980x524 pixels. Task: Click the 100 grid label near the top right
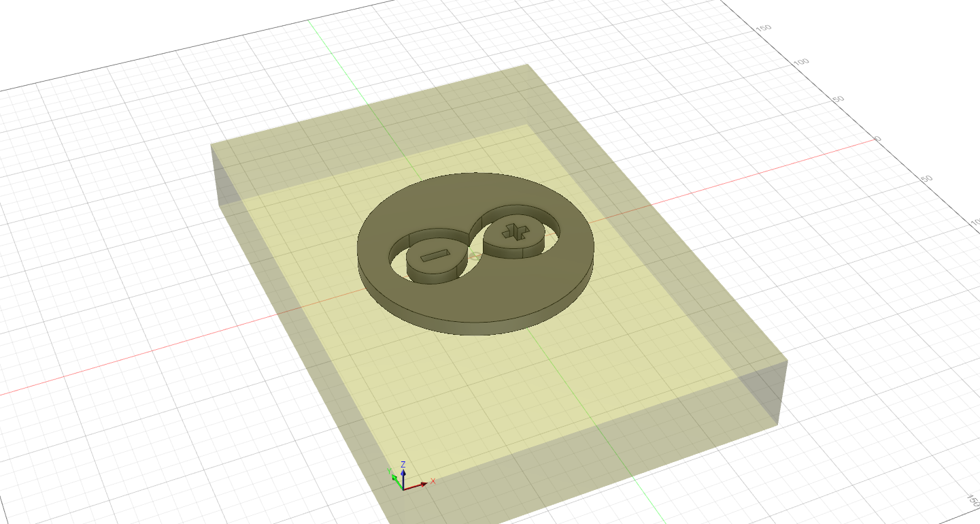[x=801, y=62]
